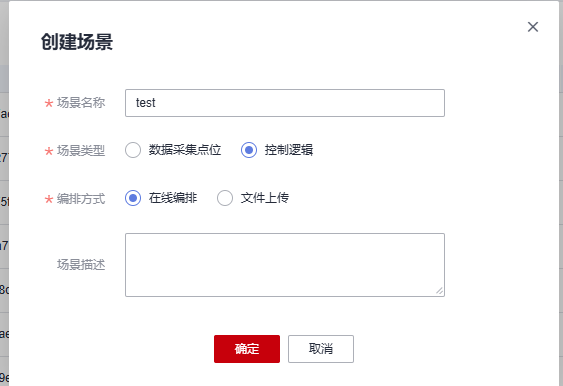Image resolution: width=563 pixels, height=386 pixels.
Task: Click the red asterisk beside 场景名称
Action: pyautogui.click(x=49, y=103)
